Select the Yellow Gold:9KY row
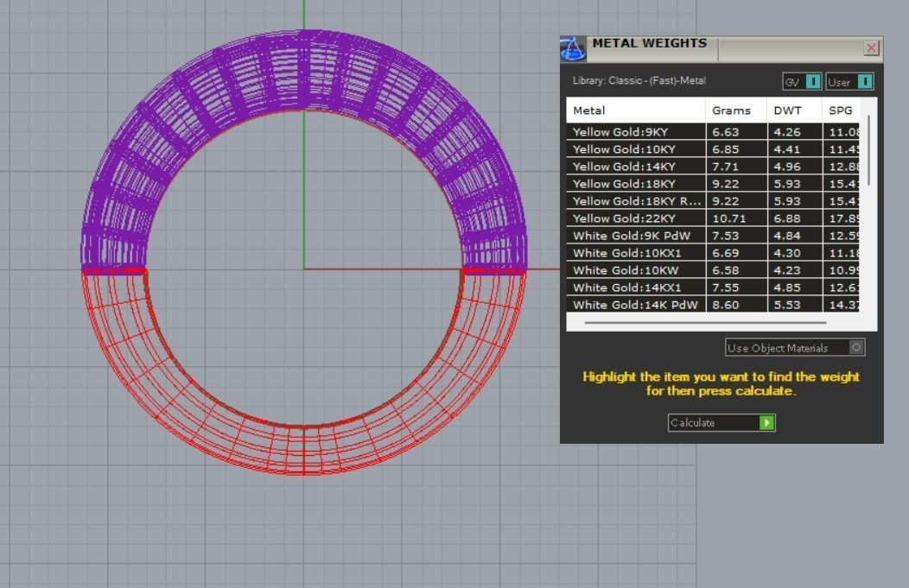 713,131
